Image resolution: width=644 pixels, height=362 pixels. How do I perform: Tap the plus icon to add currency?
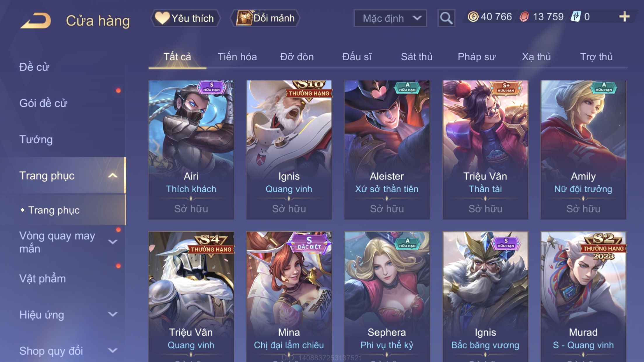624,17
